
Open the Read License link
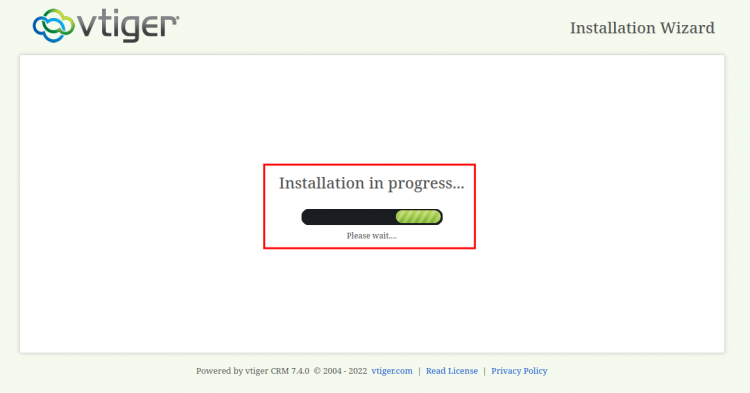(452, 371)
